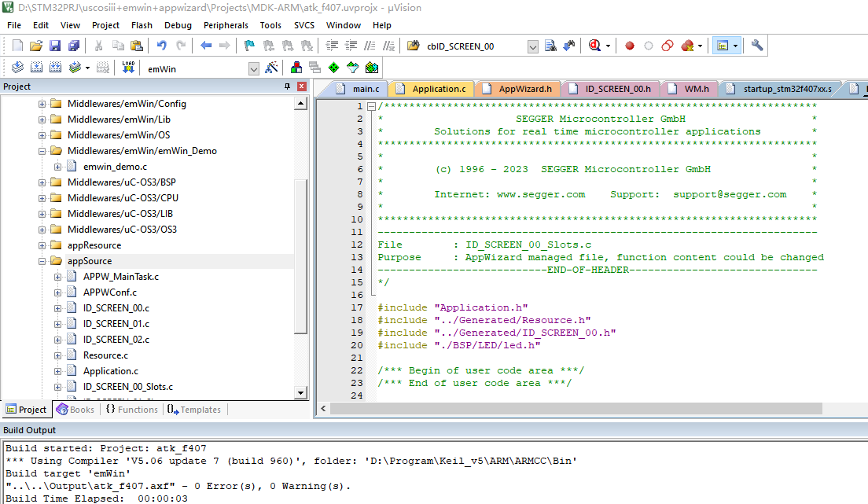Switch to ID_SCREEN_00.h tab
Viewport: 868px width, 504px height.
611,89
